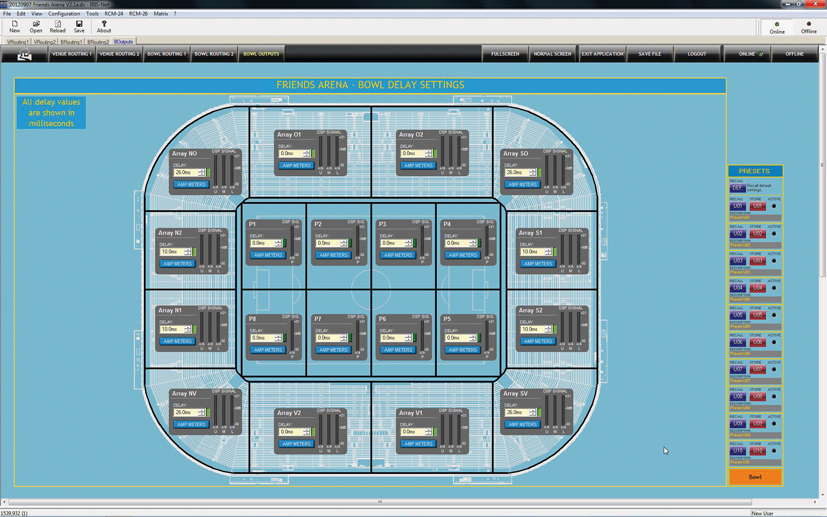Toggle the ACTIVE indicator for preset U05
The image size is (827, 517).
tap(774, 315)
